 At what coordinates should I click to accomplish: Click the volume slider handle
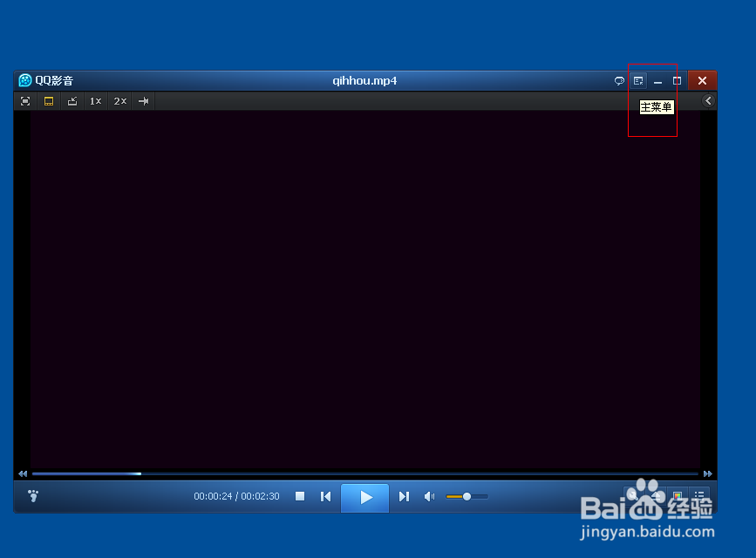click(x=467, y=496)
